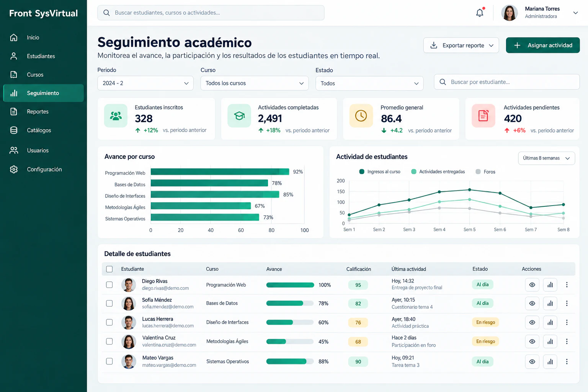The height and width of the screenshot is (392, 588).
Task: Click Mariana Torres profile avatar
Action: 510,13
